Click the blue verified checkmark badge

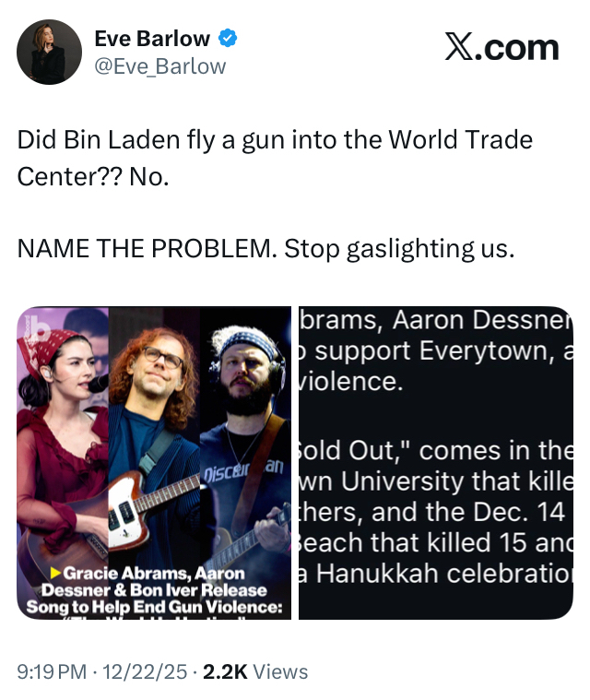(228, 39)
